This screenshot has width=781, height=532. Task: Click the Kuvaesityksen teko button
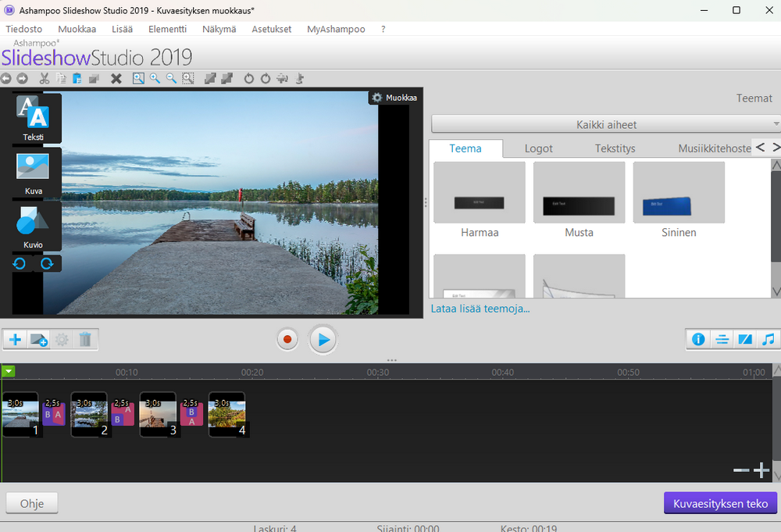tap(720, 504)
